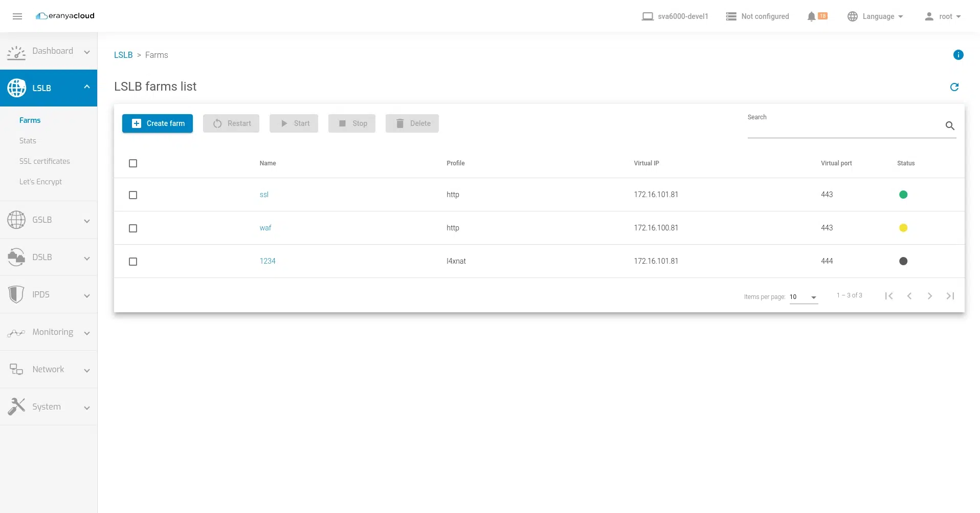Go to first page of results
Viewport: 980px width, 513px height.
pyautogui.click(x=889, y=296)
